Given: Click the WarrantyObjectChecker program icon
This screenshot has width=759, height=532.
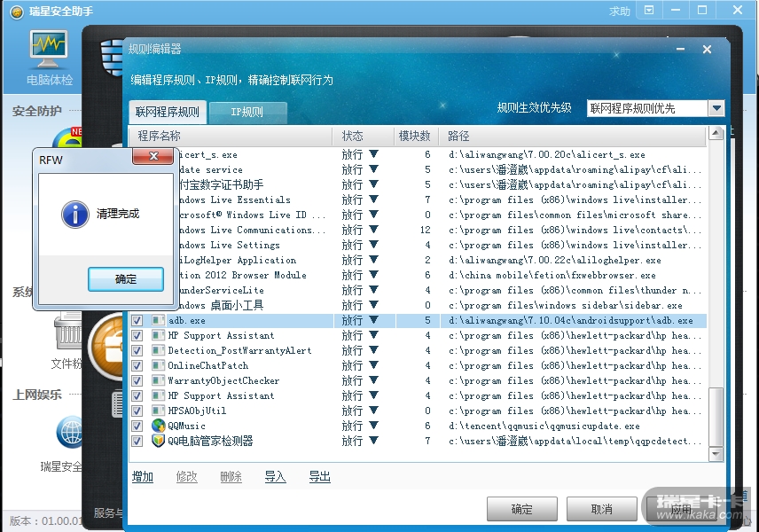Looking at the screenshot, I should pyautogui.click(x=159, y=380).
